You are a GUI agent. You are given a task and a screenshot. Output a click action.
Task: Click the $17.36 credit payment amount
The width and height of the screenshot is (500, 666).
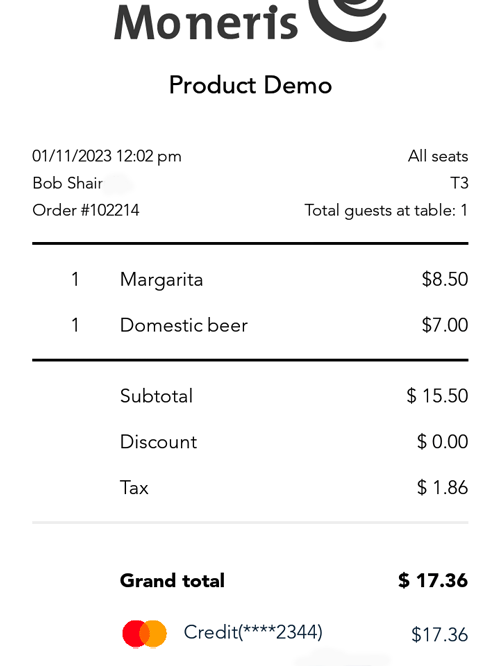tap(439, 635)
